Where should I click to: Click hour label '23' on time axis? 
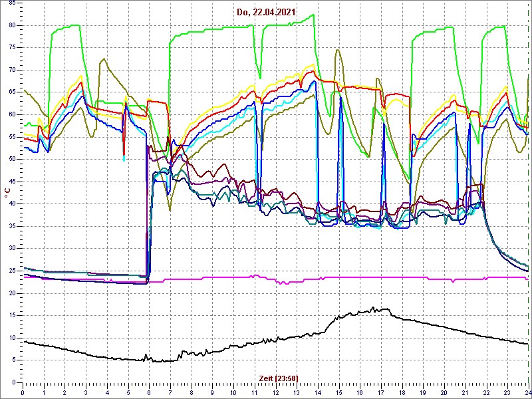pyautogui.click(x=507, y=392)
